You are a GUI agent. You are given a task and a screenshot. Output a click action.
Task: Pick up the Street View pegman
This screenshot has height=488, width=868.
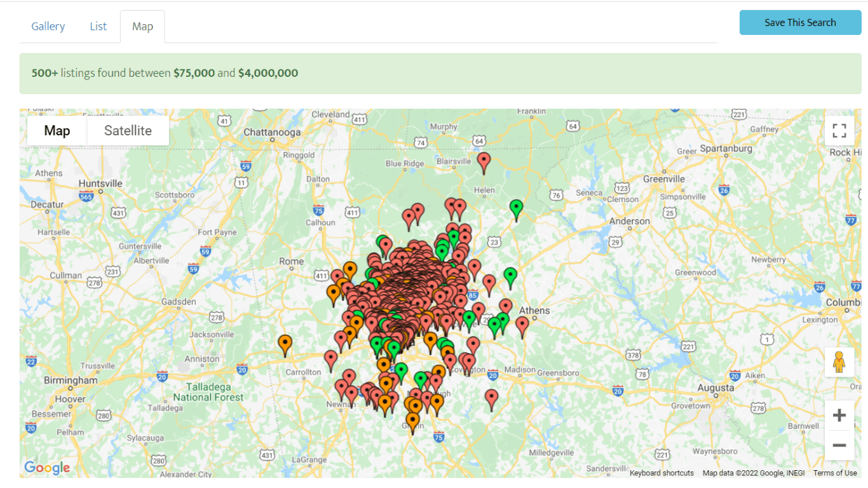click(x=839, y=362)
